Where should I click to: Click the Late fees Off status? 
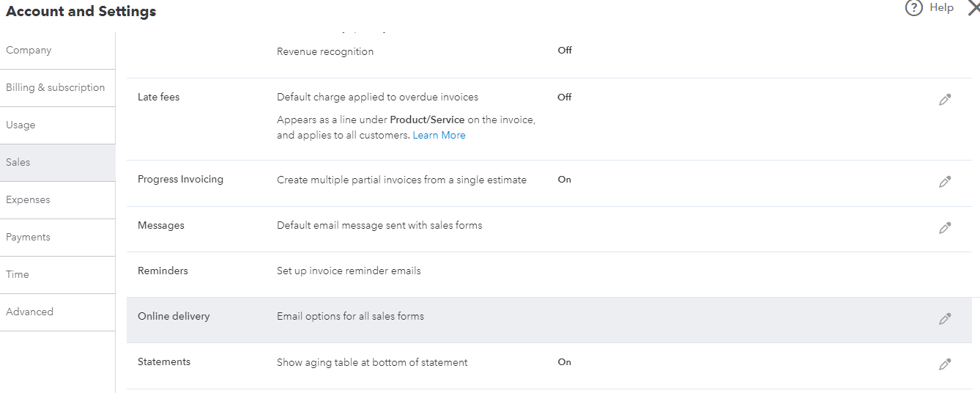point(564,98)
